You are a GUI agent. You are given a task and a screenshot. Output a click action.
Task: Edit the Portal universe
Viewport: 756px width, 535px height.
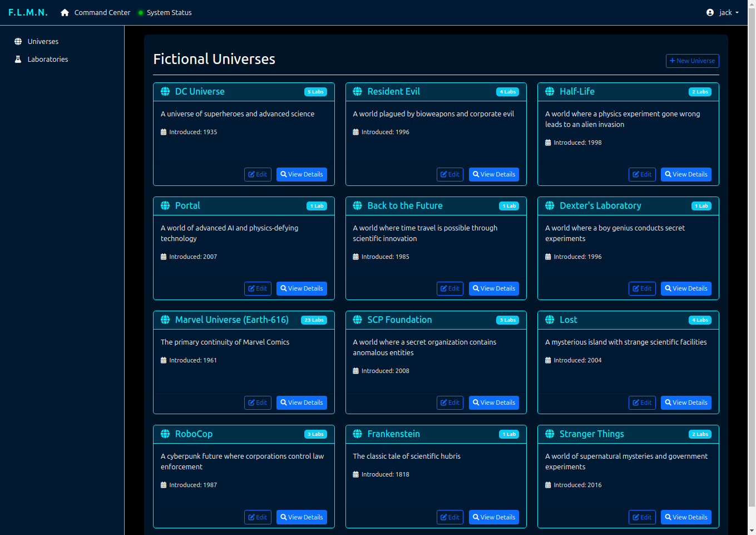point(258,288)
